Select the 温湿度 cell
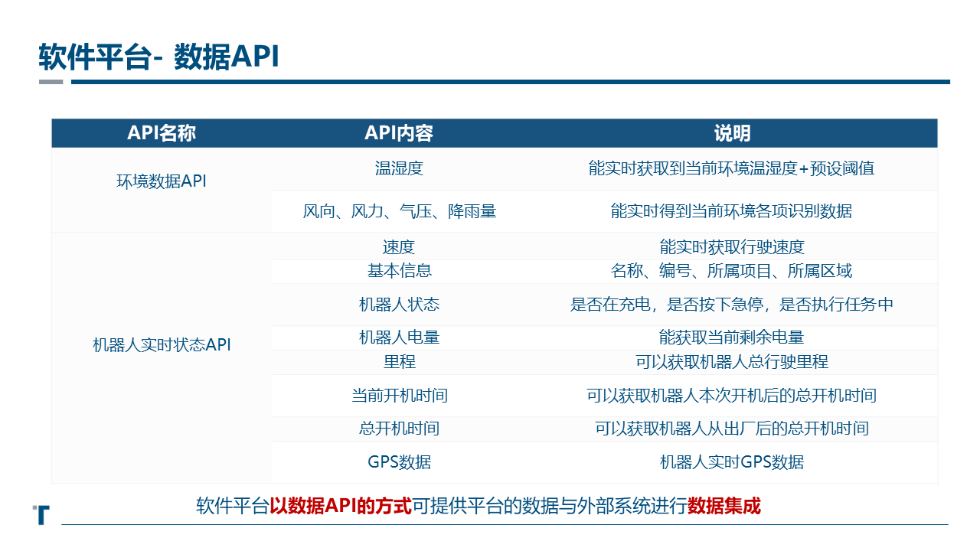This screenshot has width=980, height=551. click(x=399, y=168)
